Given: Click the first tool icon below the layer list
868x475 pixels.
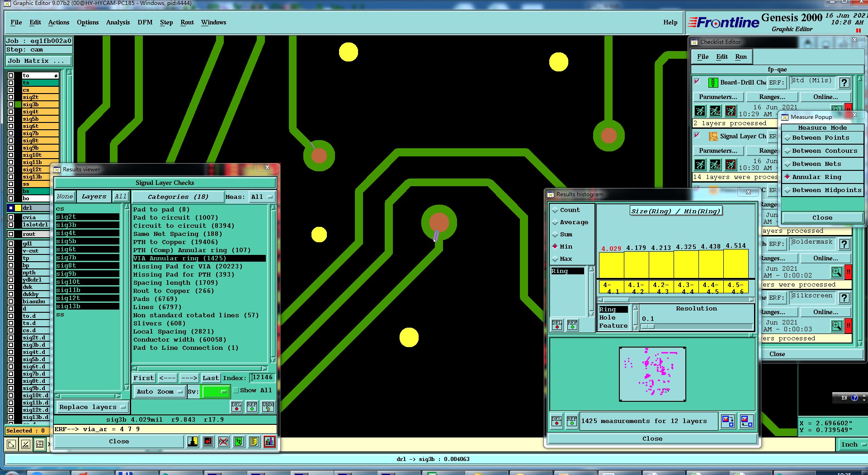Looking at the screenshot, I should [x=11, y=444].
